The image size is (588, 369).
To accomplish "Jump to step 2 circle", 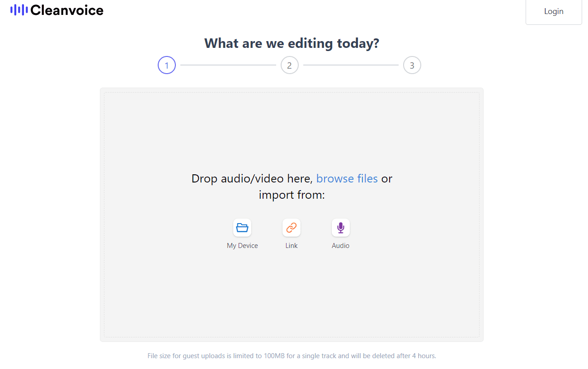I will [289, 65].
